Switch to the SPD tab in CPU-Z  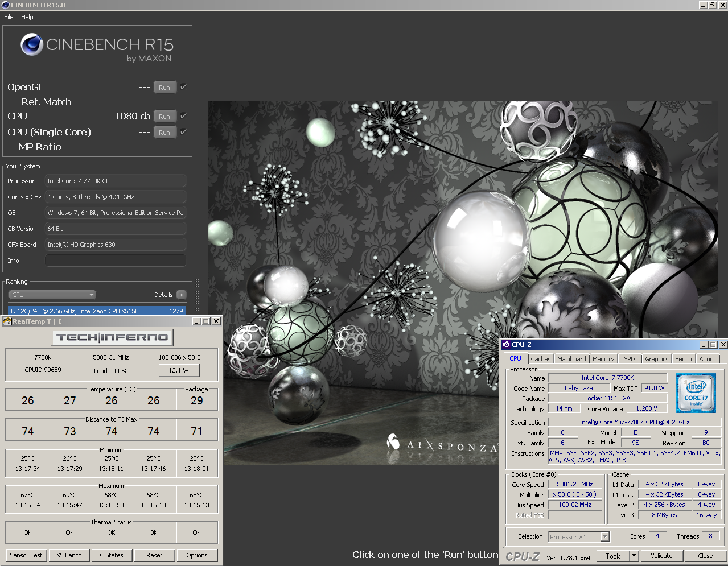629,359
